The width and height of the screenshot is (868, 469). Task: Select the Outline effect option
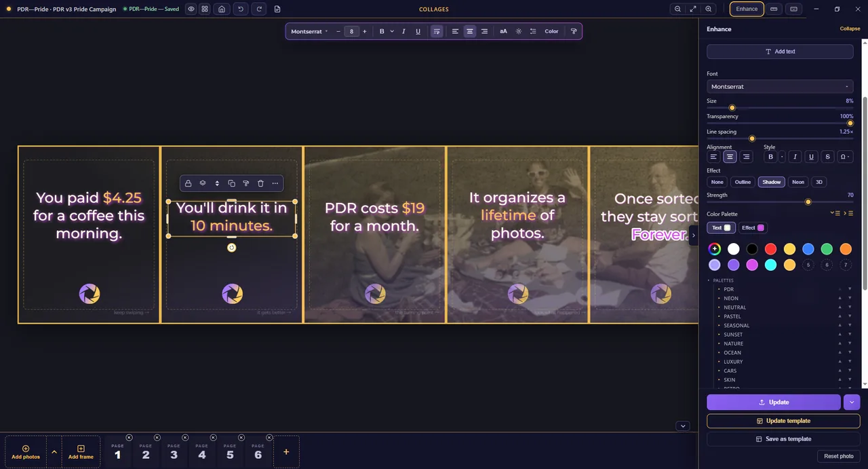743,182
